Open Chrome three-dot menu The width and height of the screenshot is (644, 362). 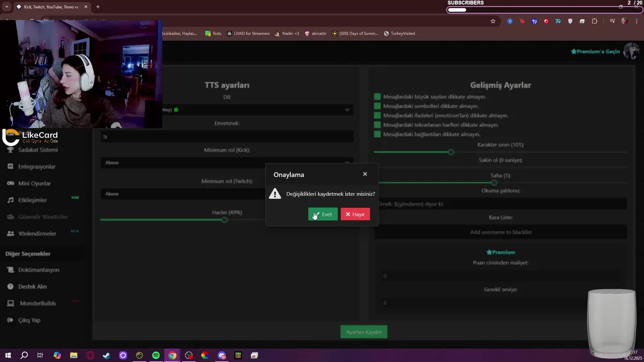[636, 21]
